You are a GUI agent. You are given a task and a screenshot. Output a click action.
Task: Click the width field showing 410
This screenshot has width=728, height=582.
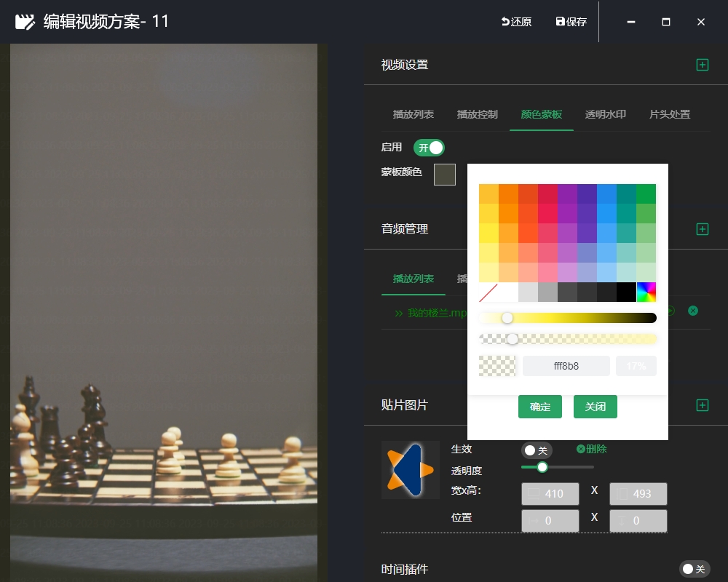point(550,494)
